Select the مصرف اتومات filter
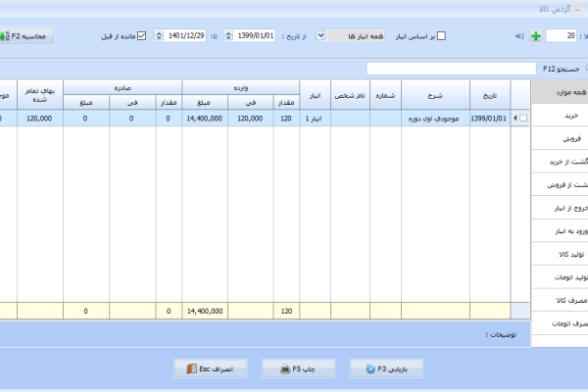Screen dimensions: 588x392 pos(560,323)
